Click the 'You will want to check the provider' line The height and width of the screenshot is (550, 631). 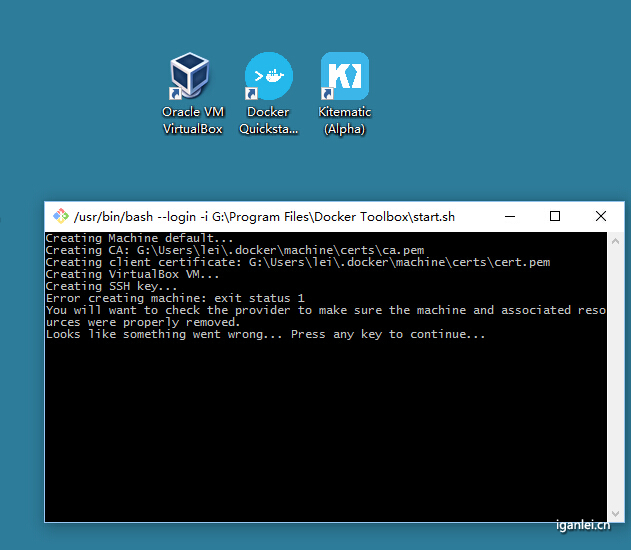[x=326, y=310]
